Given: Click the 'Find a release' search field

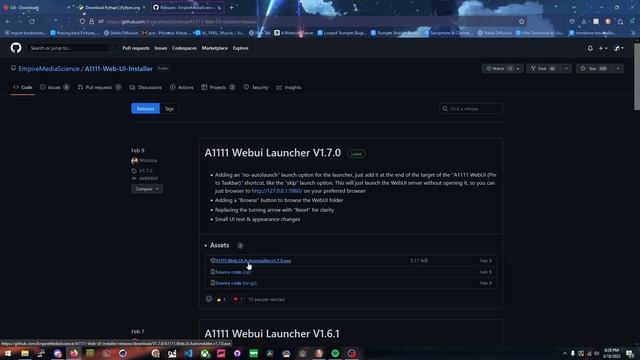Looking at the screenshot, I should point(471,109).
